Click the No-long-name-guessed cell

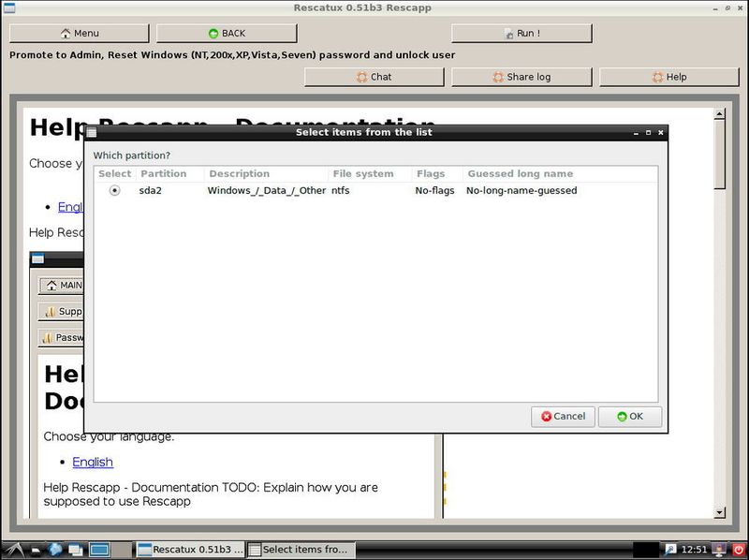point(521,191)
